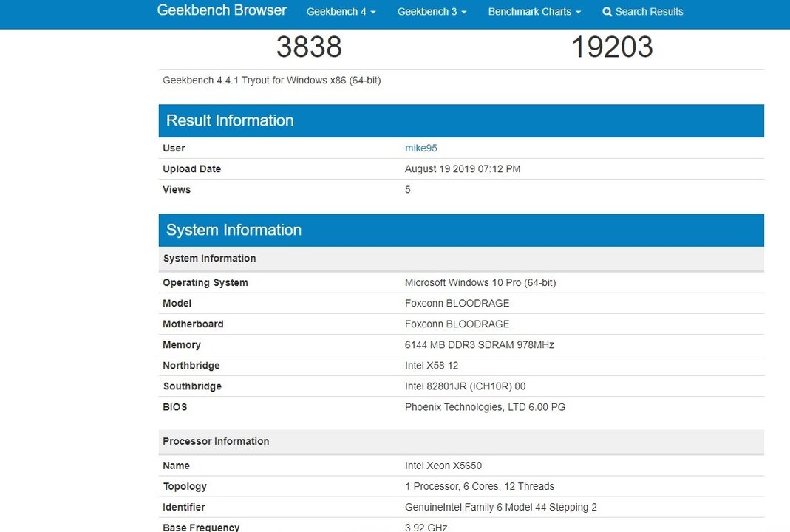Screen dimensions: 790x532
Task: Click the Topology row label
Action: coord(185,486)
